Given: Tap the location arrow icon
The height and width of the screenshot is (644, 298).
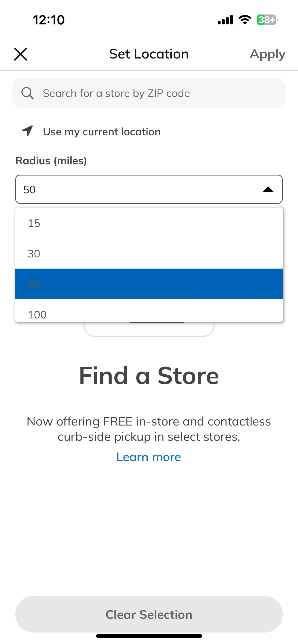Looking at the screenshot, I should [27, 131].
